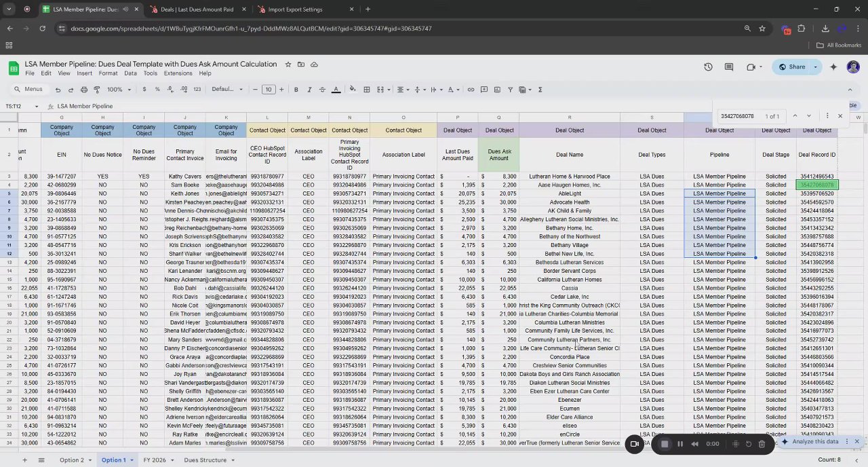Click the find box search field
The height and width of the screenshot is (467, 868).
[738, 116]
